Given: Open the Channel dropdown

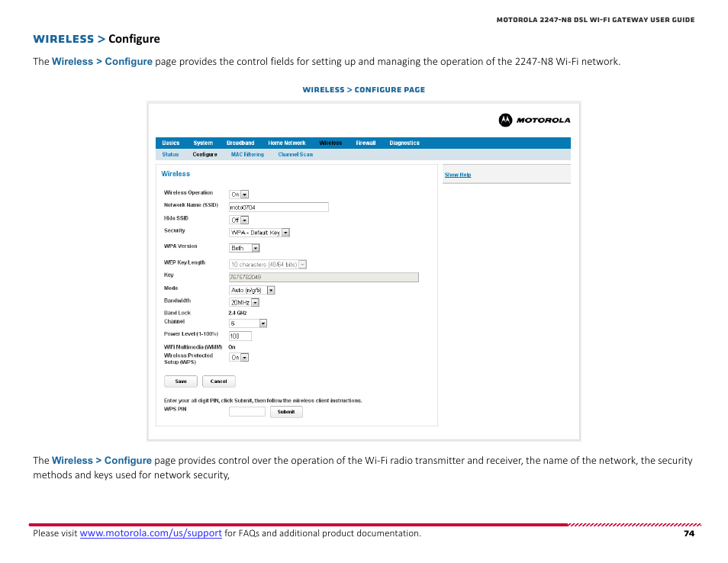Looking at the screenshot, I should point(248,323).
